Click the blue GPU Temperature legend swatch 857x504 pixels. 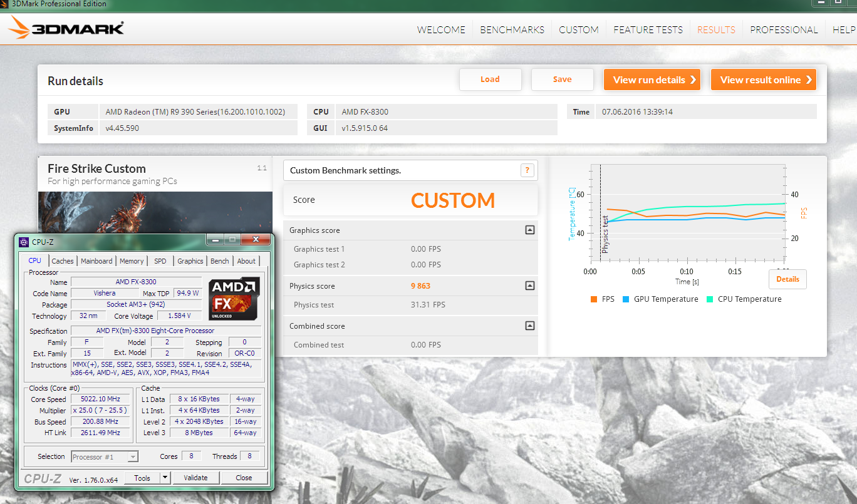coord(626,299)
